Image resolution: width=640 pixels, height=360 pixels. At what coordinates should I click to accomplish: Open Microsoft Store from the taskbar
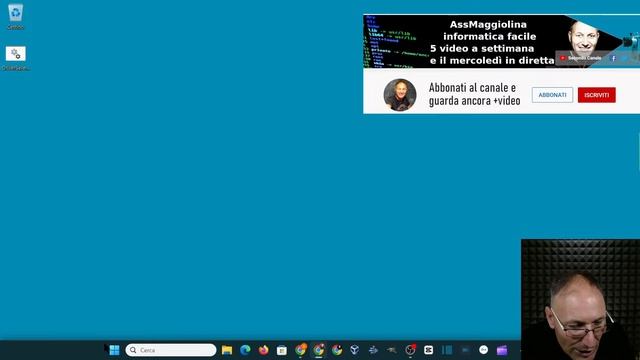[x=282, y=350]
